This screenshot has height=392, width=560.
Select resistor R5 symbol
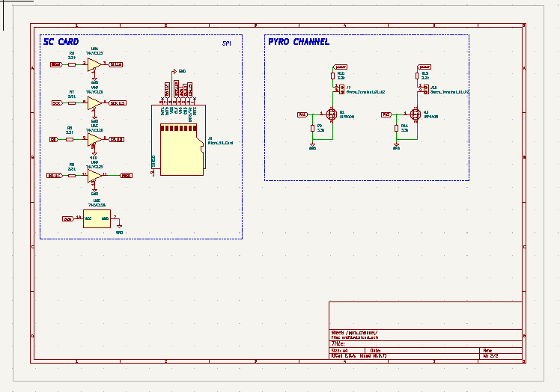[x=72, y=176]
